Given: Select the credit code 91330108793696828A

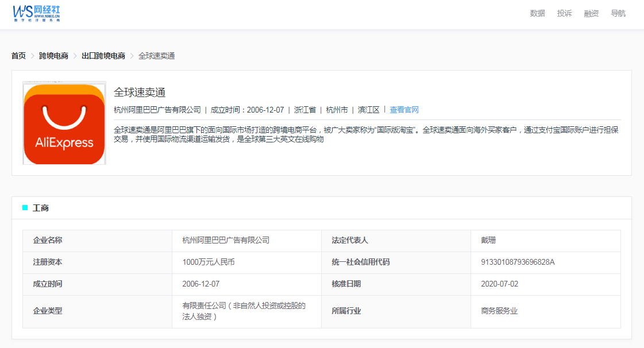Looking at the screenshot, I should (518, 262).
